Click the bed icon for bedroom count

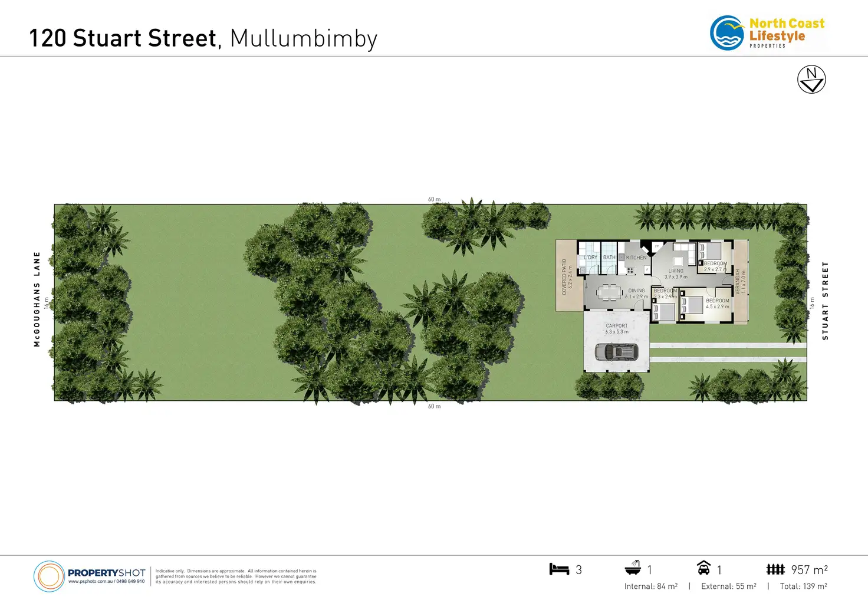[559, 569]
